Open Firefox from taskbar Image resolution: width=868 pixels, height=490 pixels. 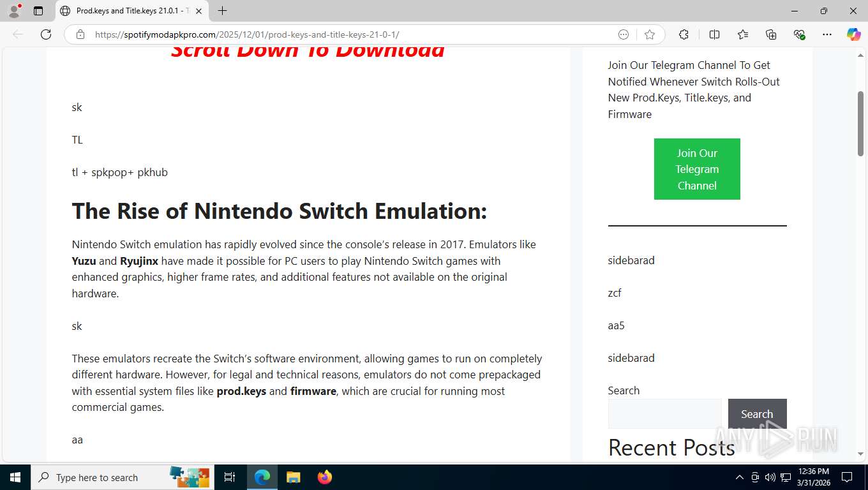tap(325, 477)
